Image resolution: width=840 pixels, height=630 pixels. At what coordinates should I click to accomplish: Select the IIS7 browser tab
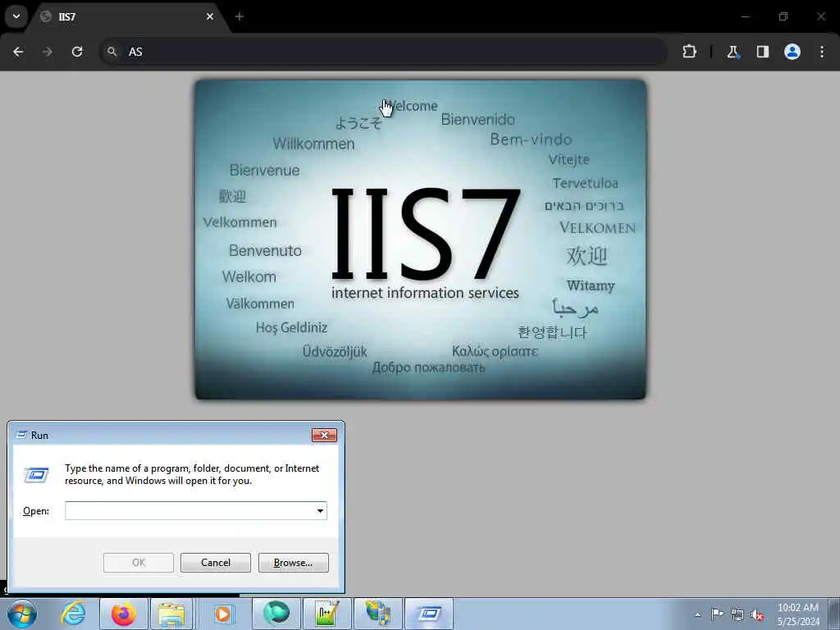(129, 16)
